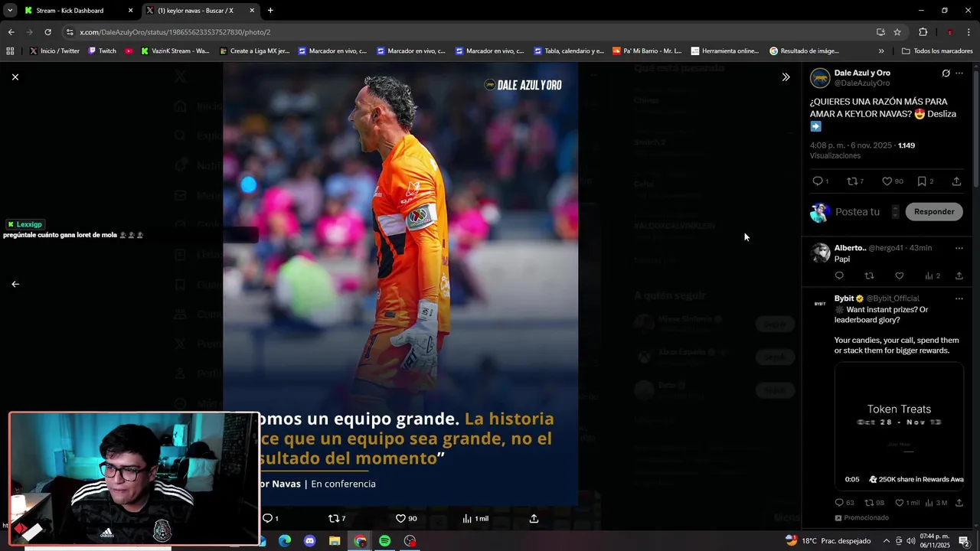Like the Bybit promoted post
Image resolution: width=980 pixels, height=551 pixels.
[x=900, y=503]
